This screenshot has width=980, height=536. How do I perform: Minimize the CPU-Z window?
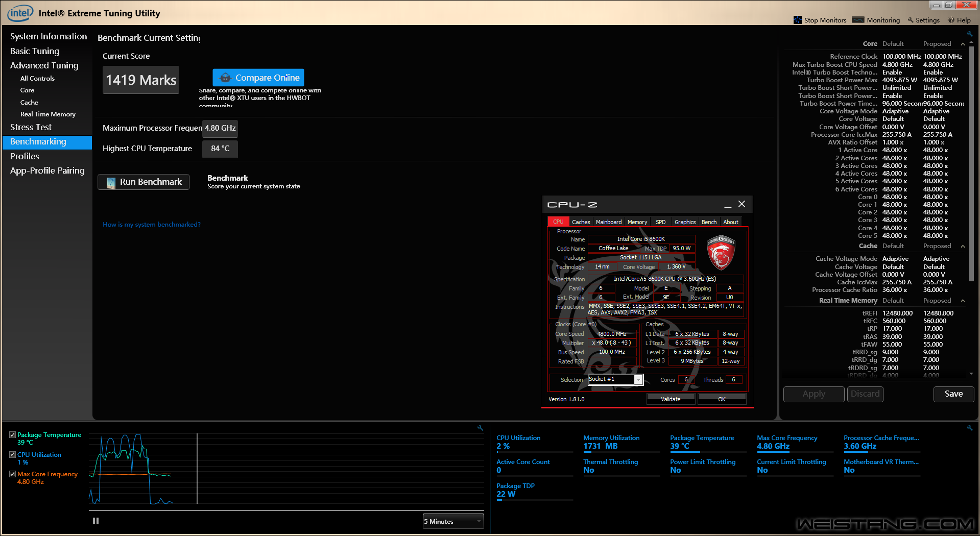[728, 205]
